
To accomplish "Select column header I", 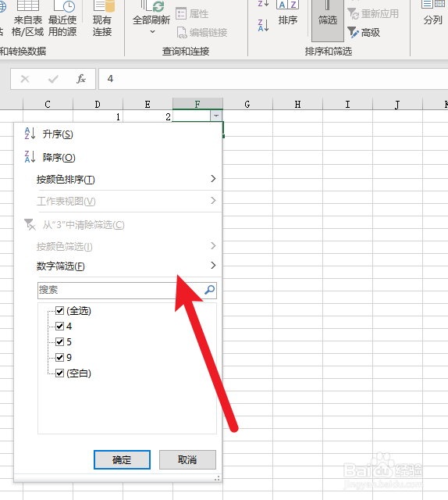I will [347, 104].
